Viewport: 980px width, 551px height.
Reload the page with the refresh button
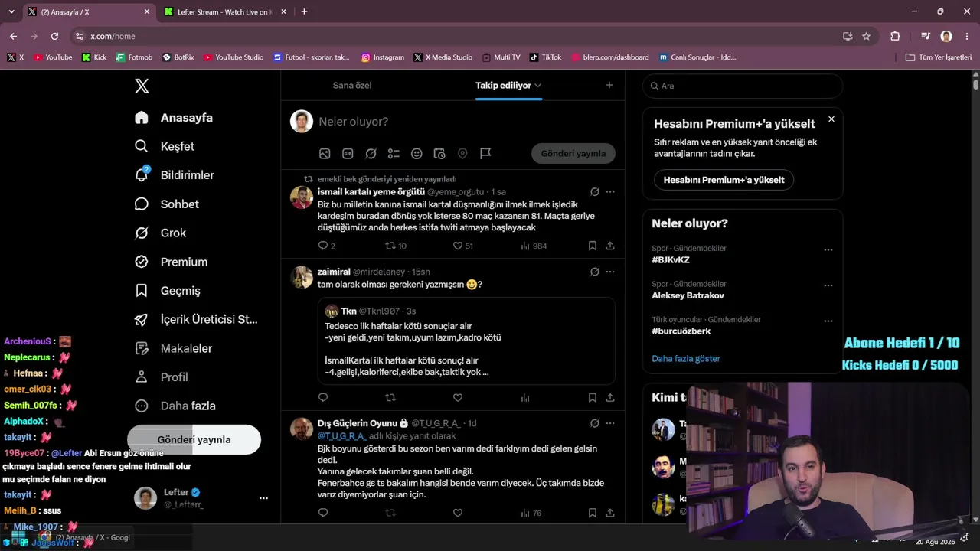(x=54, y=36)
